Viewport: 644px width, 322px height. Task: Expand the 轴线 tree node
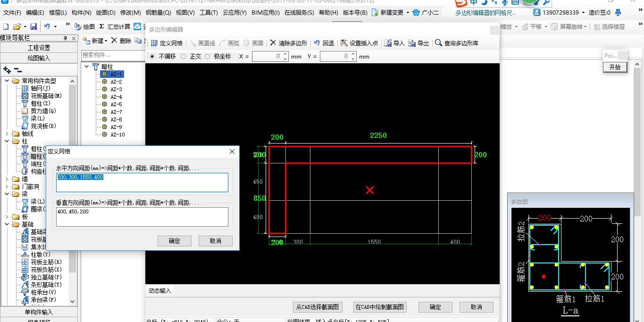pyautogui.click(x=7, y=134)
